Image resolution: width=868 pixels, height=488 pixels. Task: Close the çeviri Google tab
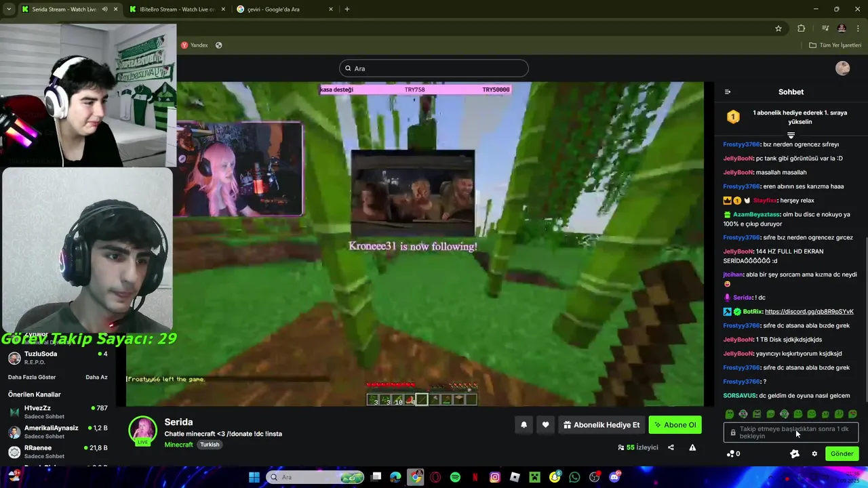(331, 9)
